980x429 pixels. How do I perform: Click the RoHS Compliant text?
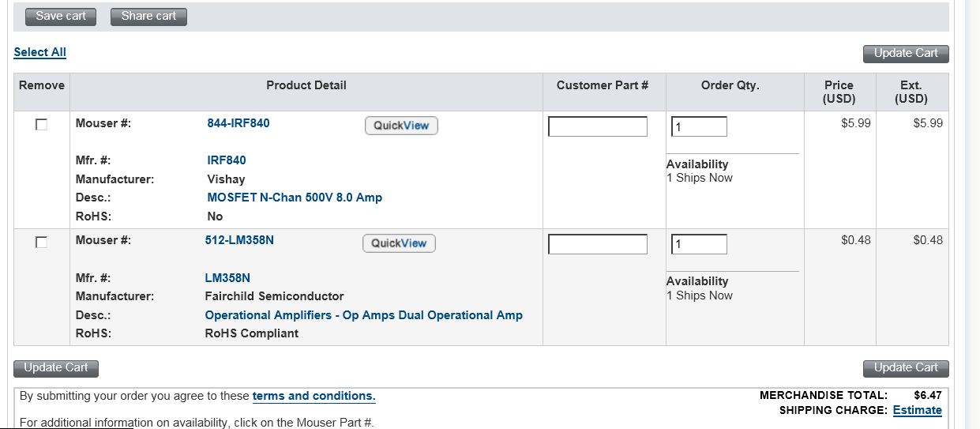tap(252, 333)
